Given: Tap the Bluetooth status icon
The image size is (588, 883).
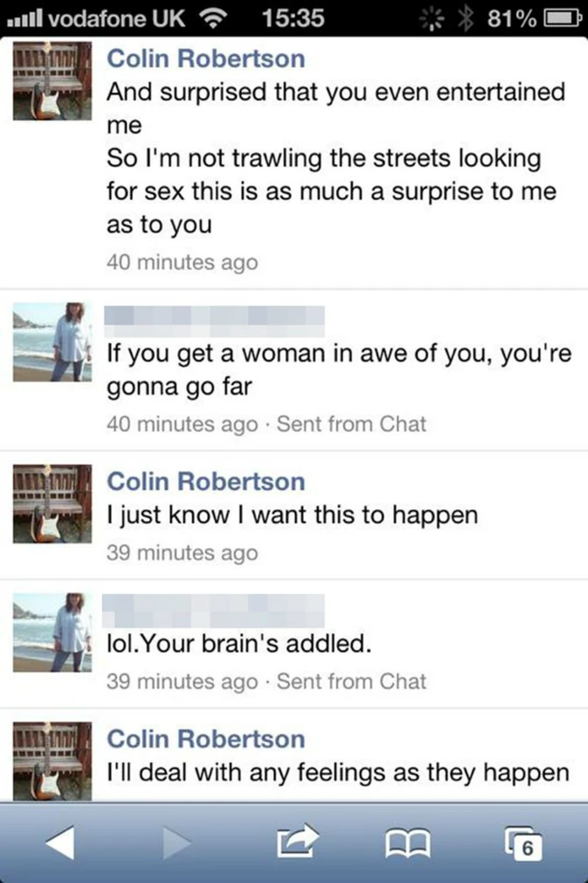Looking at the screenshot, I should [464, 18].
